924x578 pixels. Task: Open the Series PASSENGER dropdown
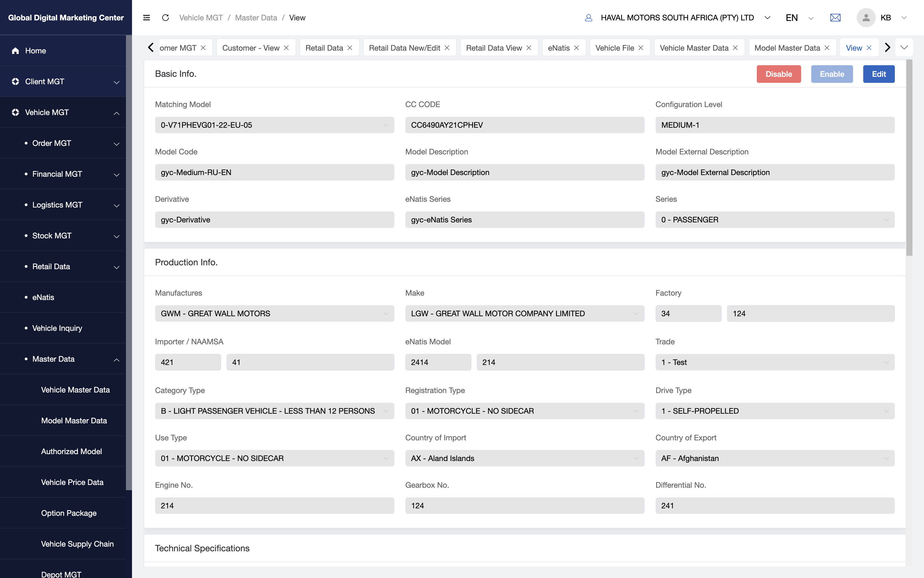pyautogui.click(x=775, y=220)
